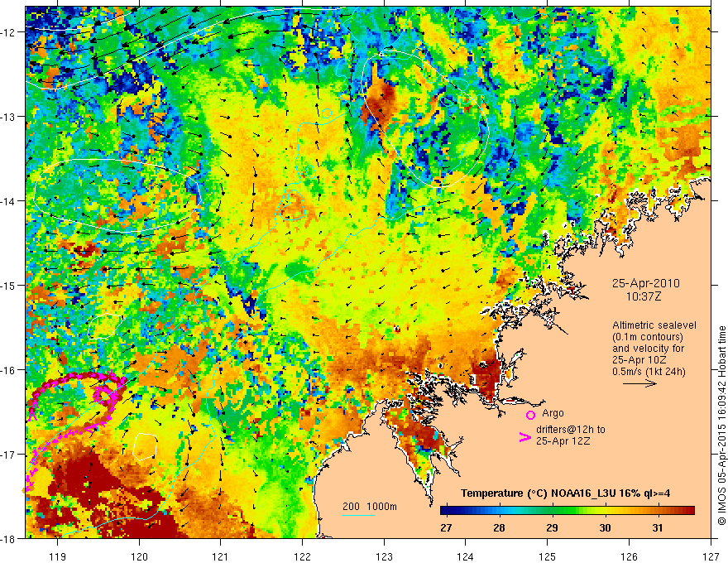This screenshot has width=728, height=563.
Task: Click the '25-Apr 10Z' velocity date text
Action: [639, 360]
